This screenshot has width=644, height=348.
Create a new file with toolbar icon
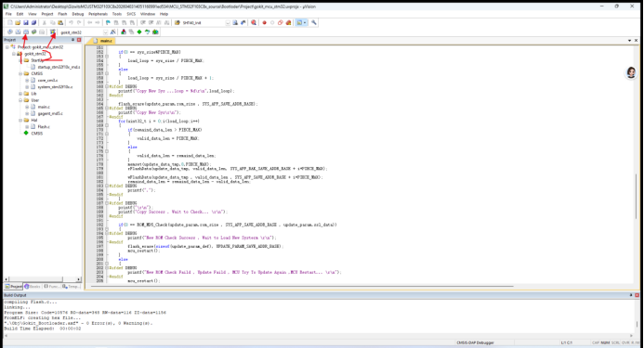pos(10,23)
